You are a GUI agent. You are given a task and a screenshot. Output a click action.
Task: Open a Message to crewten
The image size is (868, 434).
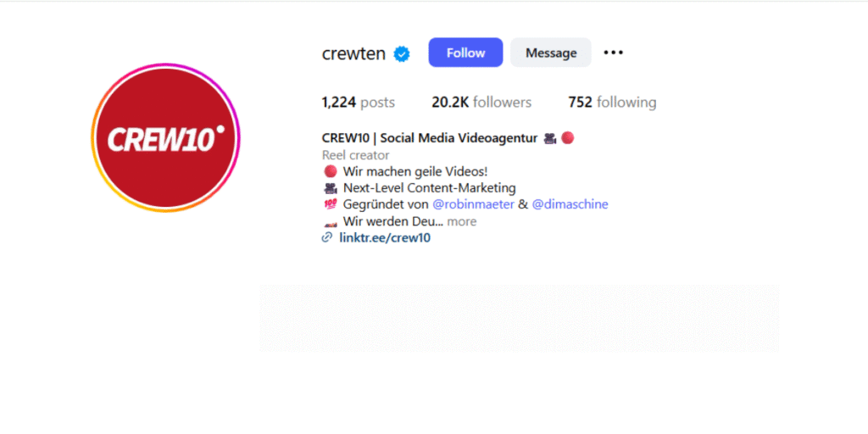(551, 53)
